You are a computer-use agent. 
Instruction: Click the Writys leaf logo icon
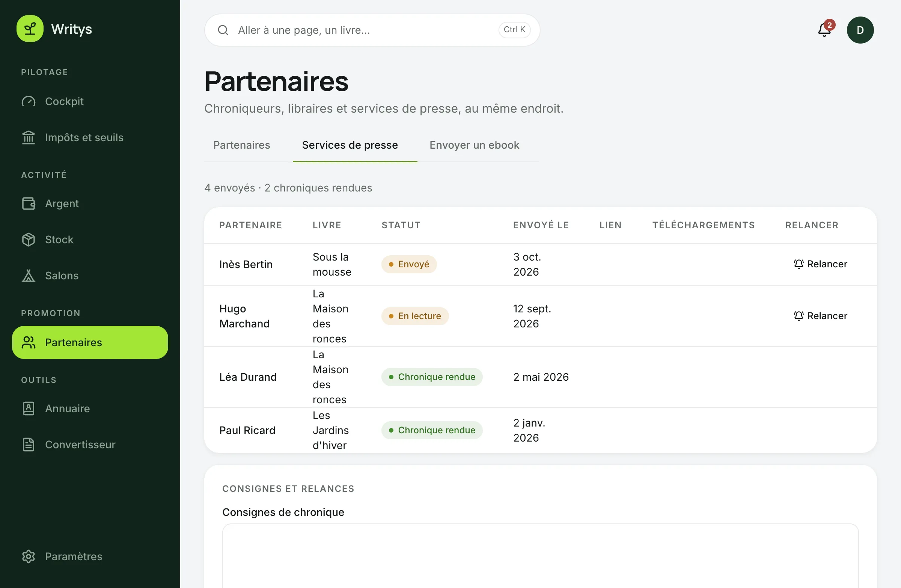coord(30,29)
